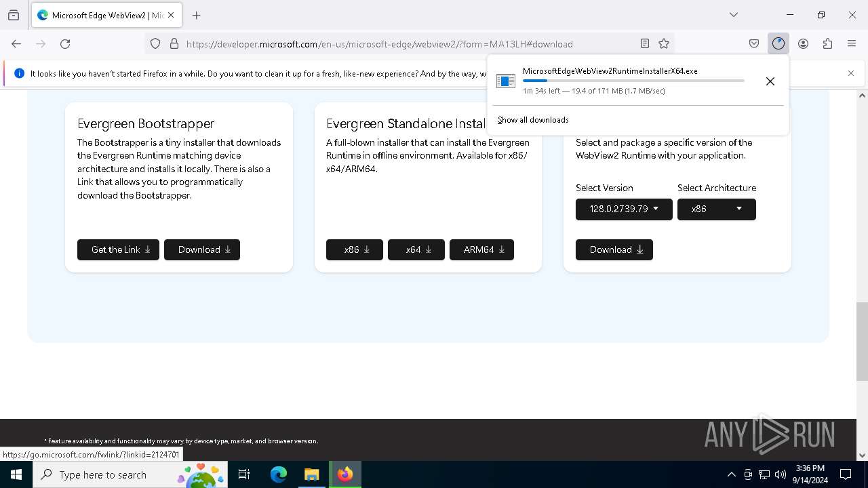
Task: Open File Explorer from taskbar
Action: point(311,474)
